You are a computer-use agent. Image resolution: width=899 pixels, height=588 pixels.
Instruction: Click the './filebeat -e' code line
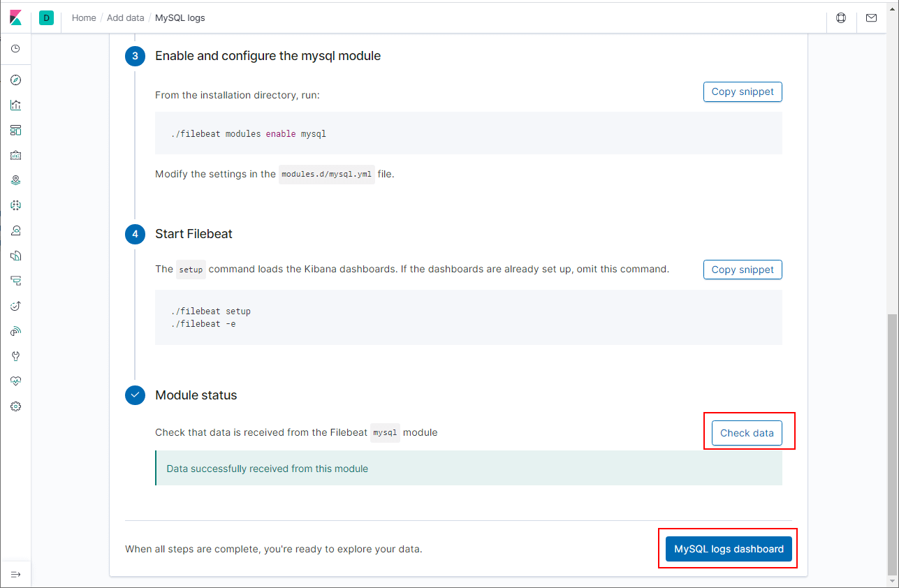point(203,324)
